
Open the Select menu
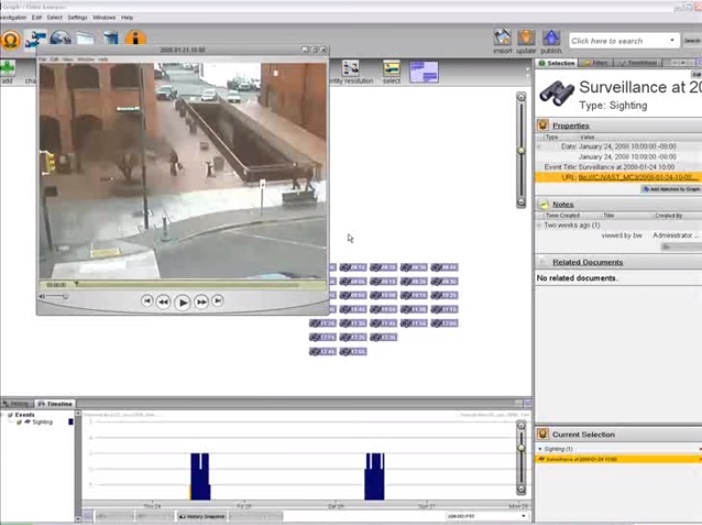click(x=54, y=17)
